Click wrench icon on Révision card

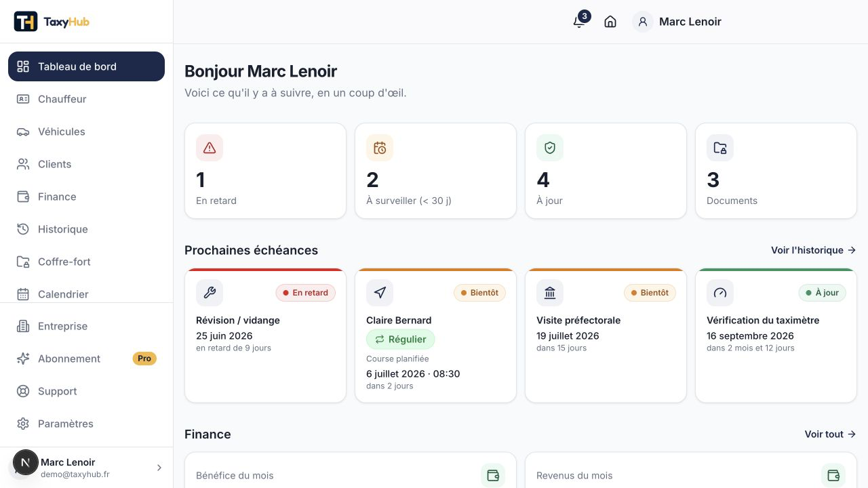coord(210,293)
